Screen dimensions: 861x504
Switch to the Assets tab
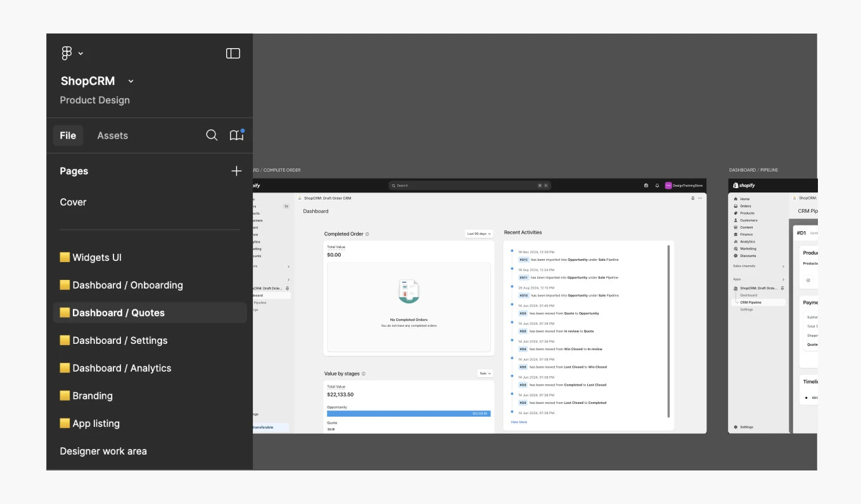112,135
